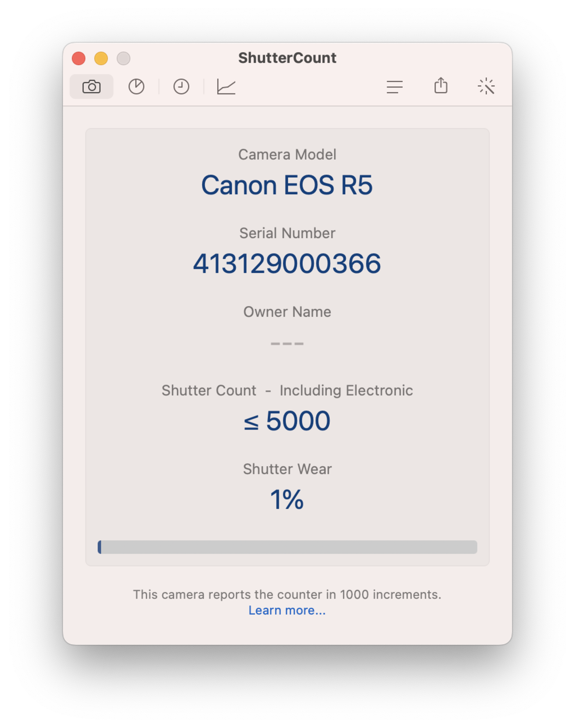
Task: Click the 'Shutter Count - Including Electronic' label
Action: tap(287, 390)
